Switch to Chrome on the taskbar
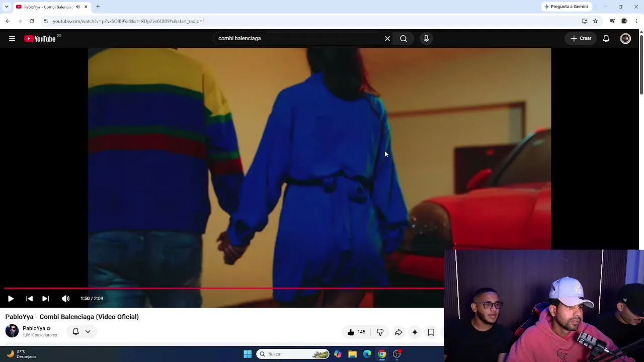 (382, 354)
